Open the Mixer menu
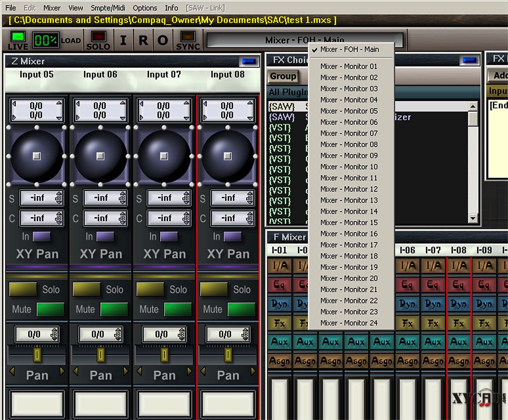Screen dimensions: 508x420 [52, 8]
